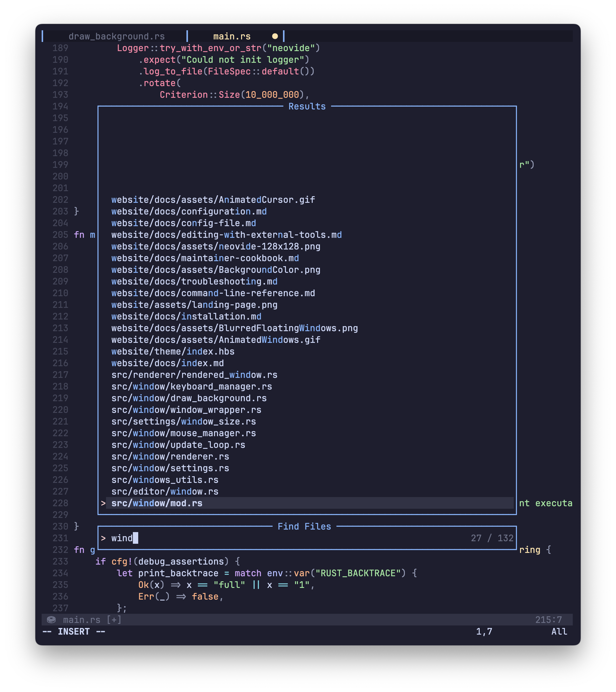Click the 27 / 132 match counter

(x=492, y=538)
